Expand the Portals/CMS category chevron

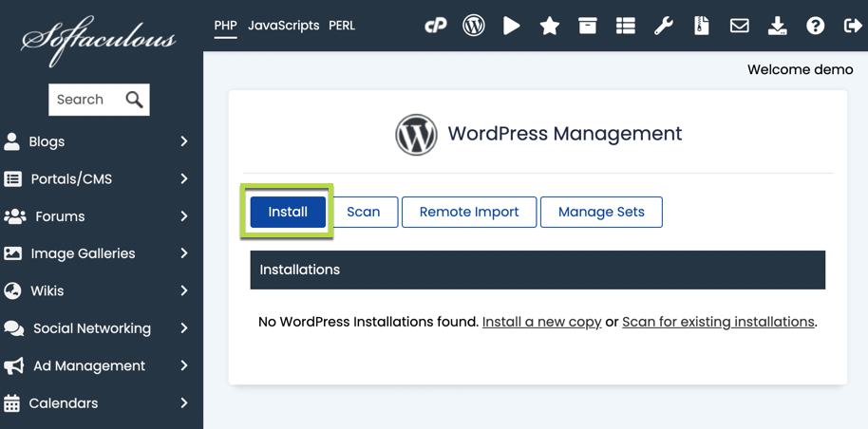coord(184,178)
